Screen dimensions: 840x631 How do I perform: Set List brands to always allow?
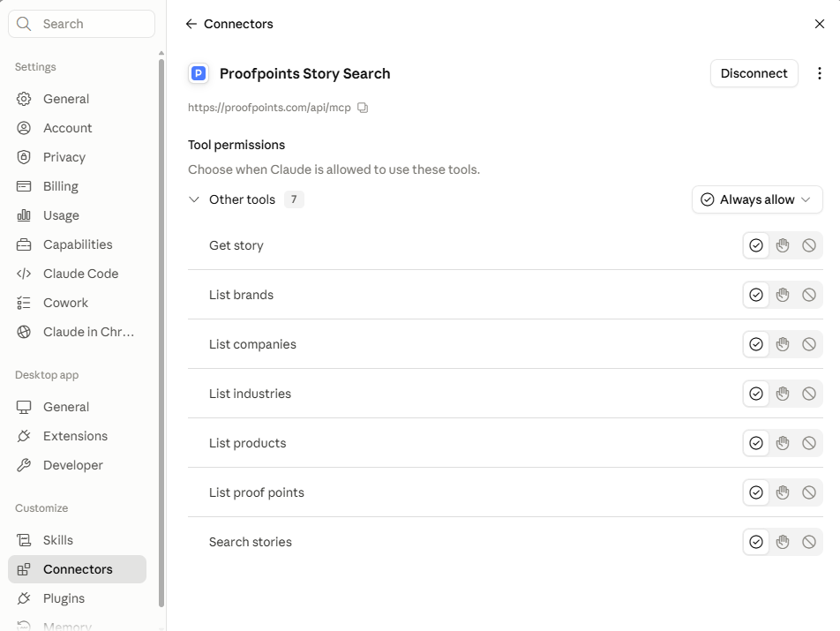[x=756, y=295]
